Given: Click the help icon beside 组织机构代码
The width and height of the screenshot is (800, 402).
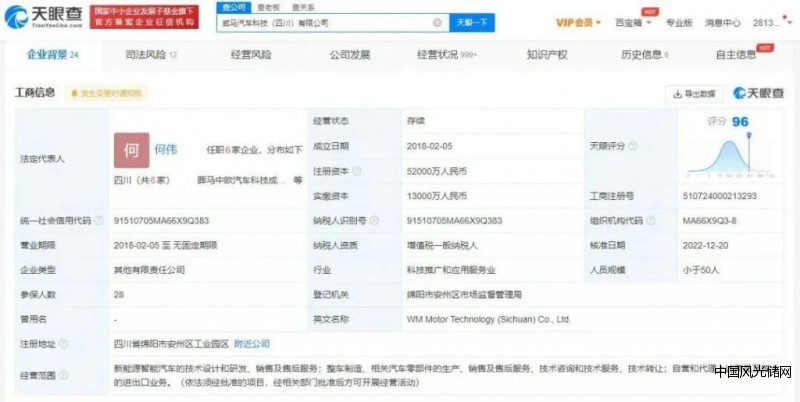Looking at the screenshot, I should click(651, 220).
